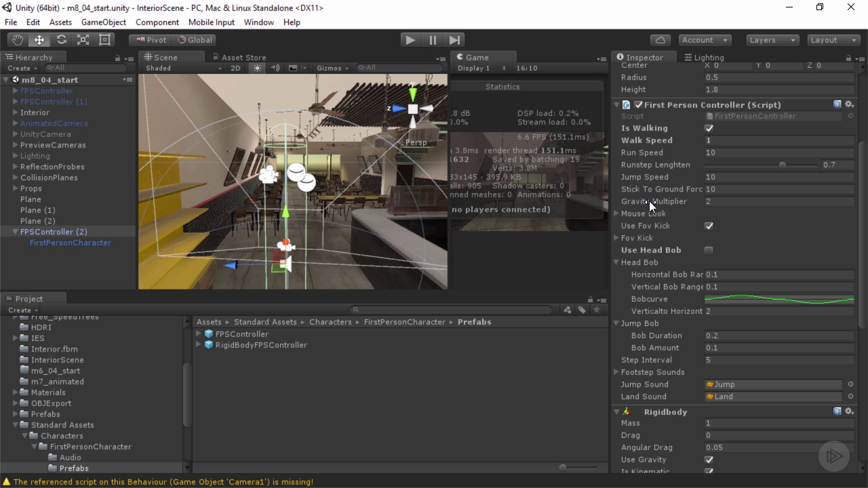The height and width of the screenshot is (488, 868).
Task: Click the Step frame button
Action: coord(455,40)
